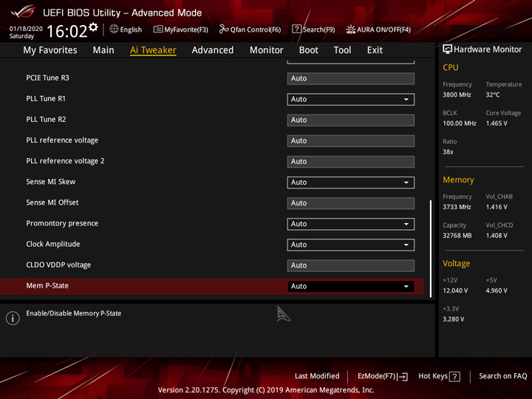Open the time settings gear icon
This screenshot has width=532, height=399.
coord(93,27)
